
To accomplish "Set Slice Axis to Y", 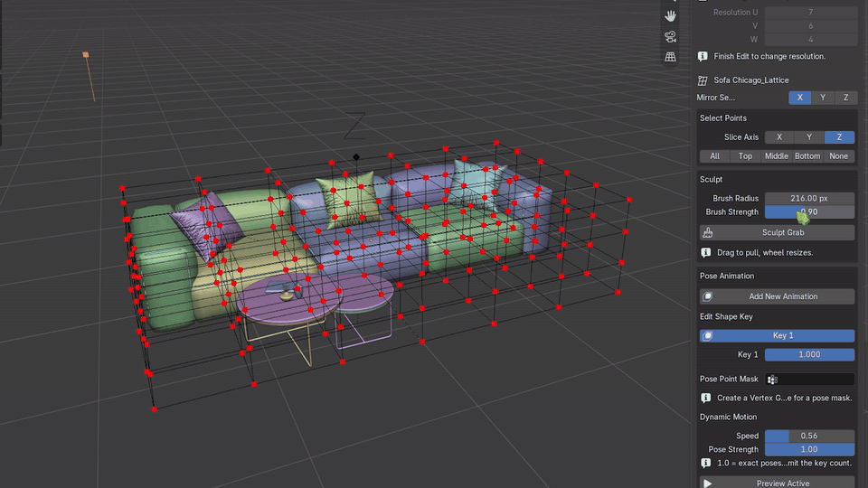I will 809,137.
